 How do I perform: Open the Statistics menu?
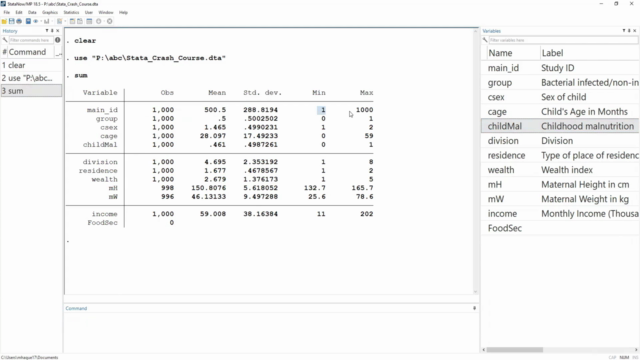[71, 13]
